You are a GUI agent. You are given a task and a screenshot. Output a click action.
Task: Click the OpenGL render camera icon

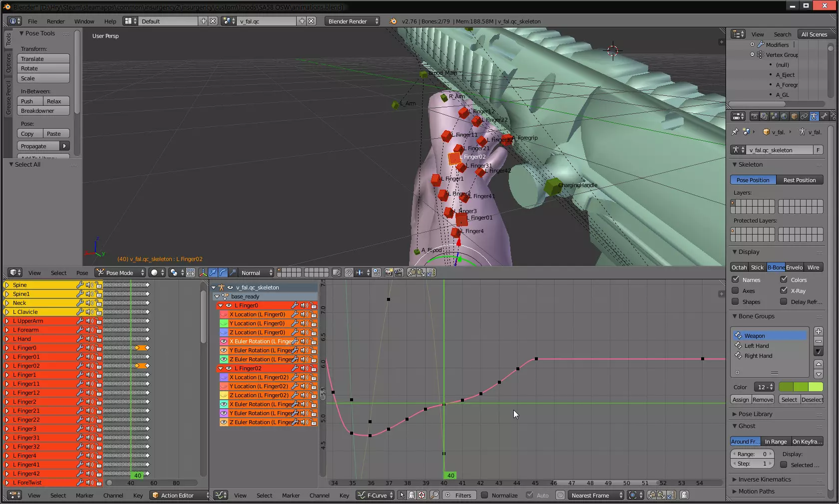[389, 272]
